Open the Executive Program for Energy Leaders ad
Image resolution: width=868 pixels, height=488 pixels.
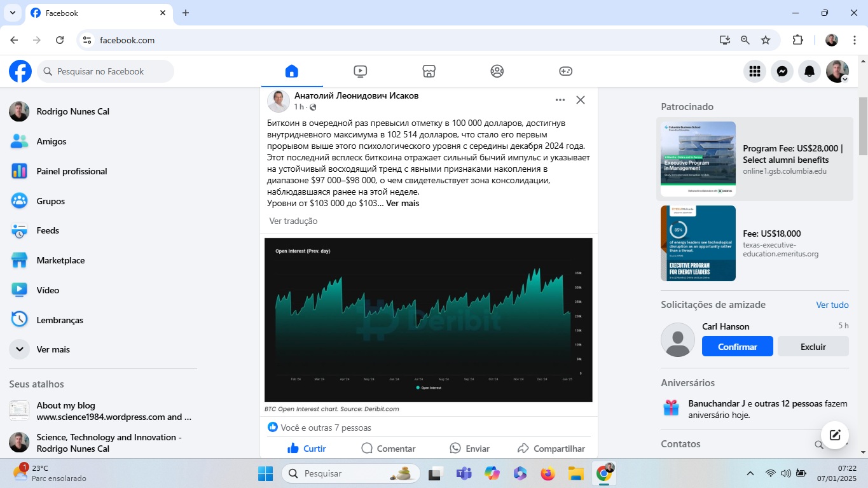coord(755,243)
